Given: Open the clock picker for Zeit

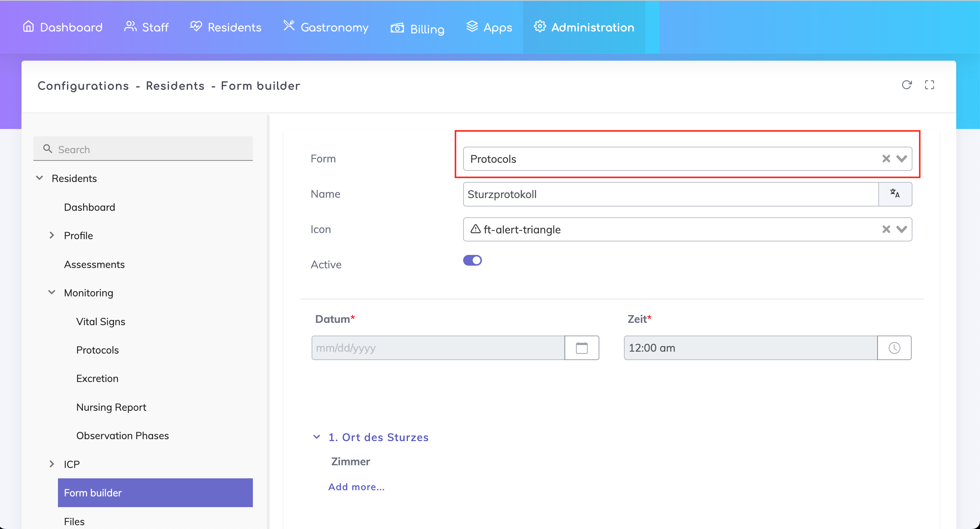Looking at the screenshot, I should point(894,348).
